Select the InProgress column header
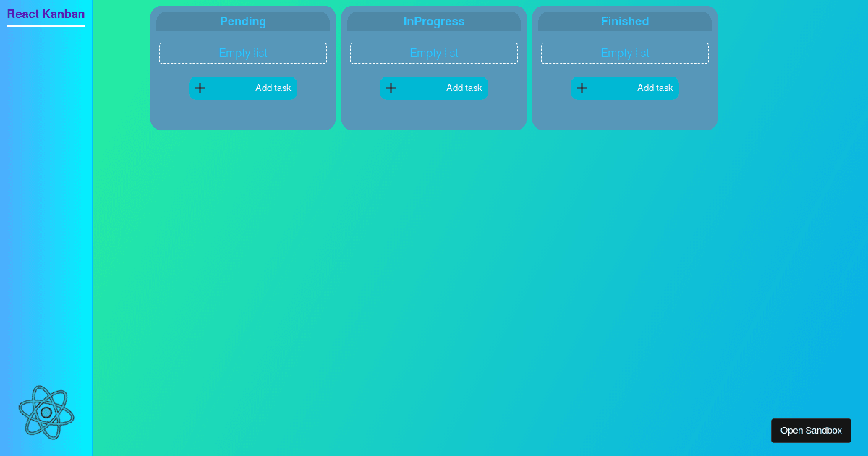 coord(434,21)
